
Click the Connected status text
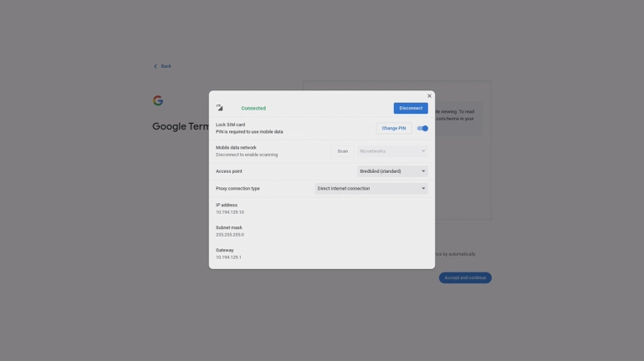(253, 109)
